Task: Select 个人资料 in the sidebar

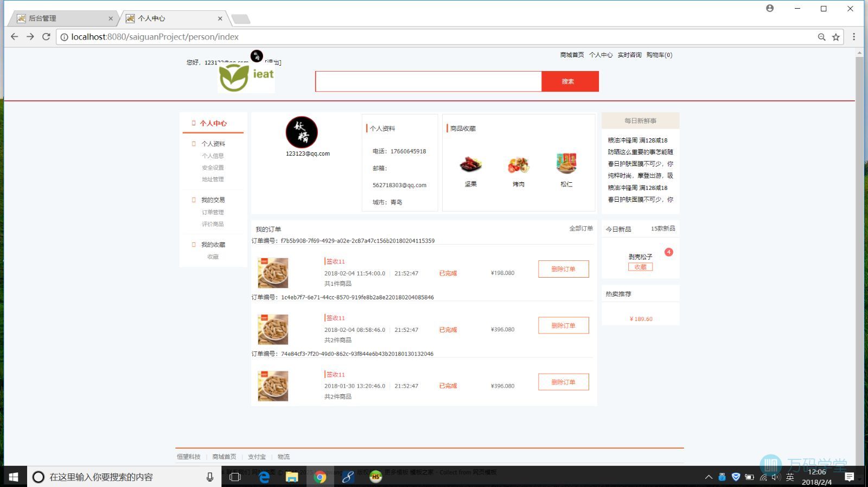Action: (x=213, y=144)
